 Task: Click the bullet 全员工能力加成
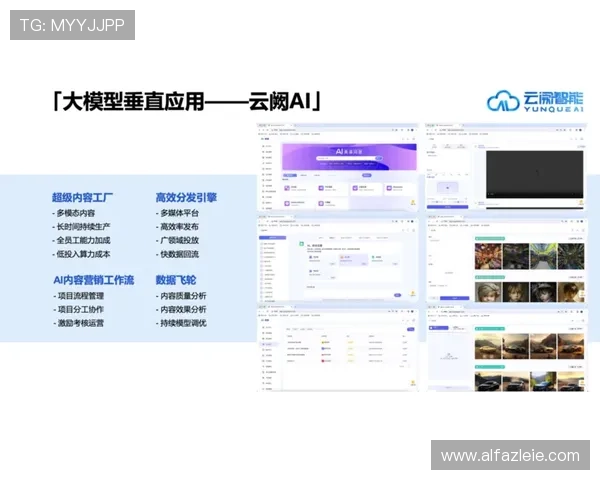point(81,240)
